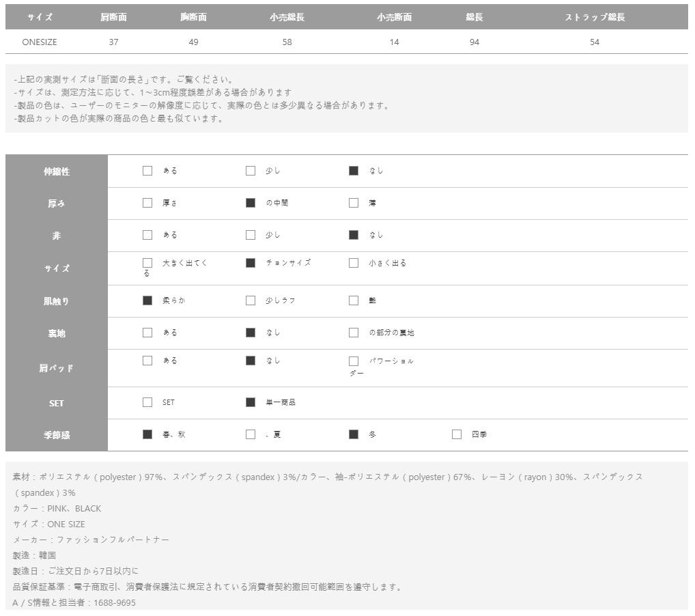The width and height of the screenshot is (695, 616).
Task: Check the 少しラフ checkbox
Action: pos(251,300)
